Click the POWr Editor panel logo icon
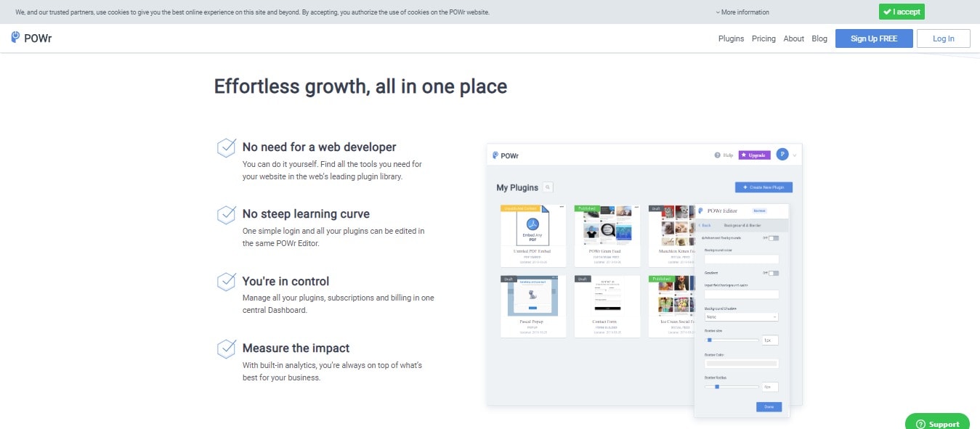This screenshot has width=980, height=429. pos(700,211)
